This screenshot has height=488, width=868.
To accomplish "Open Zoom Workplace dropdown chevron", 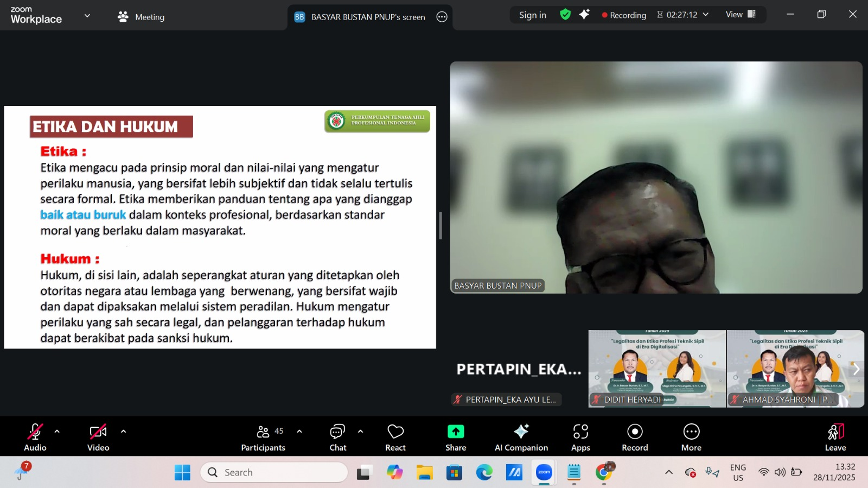I will point(87,16).
